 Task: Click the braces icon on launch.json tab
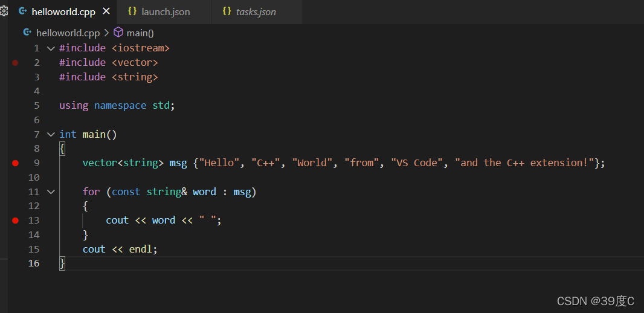(x=132, y=11)
